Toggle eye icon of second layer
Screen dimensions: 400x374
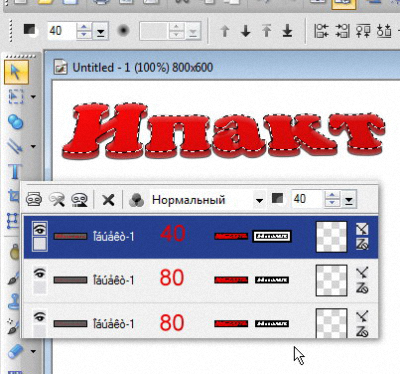tap(40, 274)
